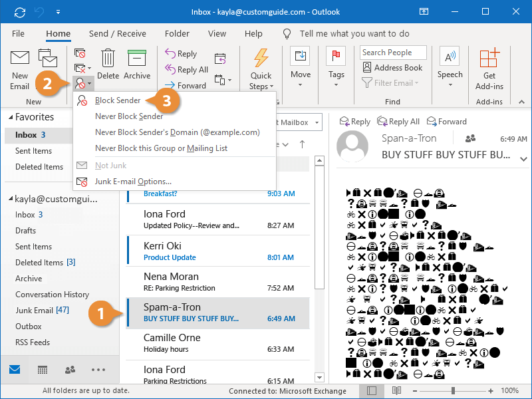
Task: Collapse the kayla@customgui... account tree
Action: [11, 199]
